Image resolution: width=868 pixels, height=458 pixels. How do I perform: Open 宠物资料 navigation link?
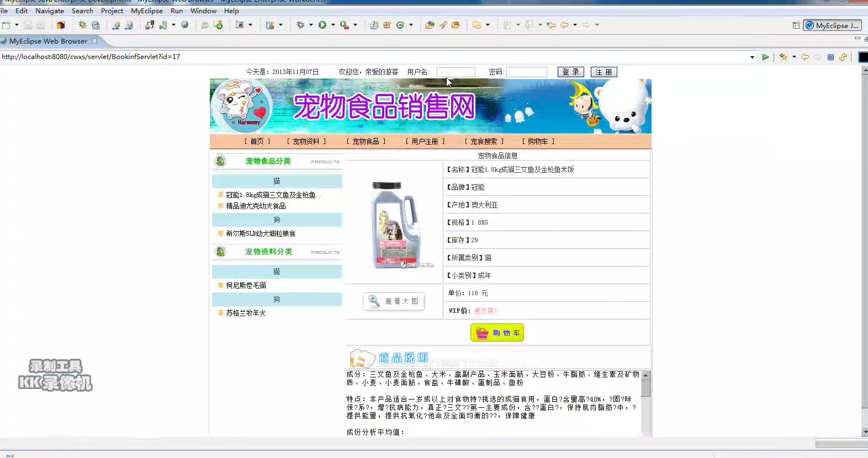(306, 141)
